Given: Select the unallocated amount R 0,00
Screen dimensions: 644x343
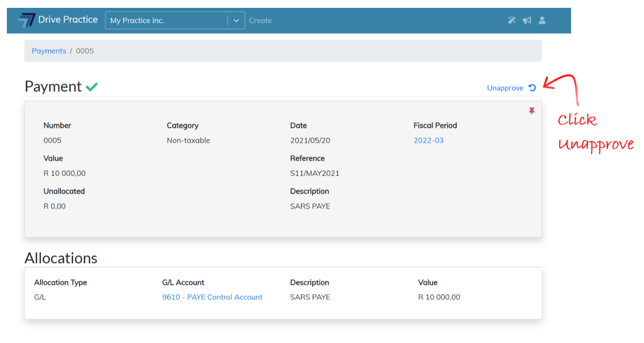Looking at the screenshot, I should [54, 206].
